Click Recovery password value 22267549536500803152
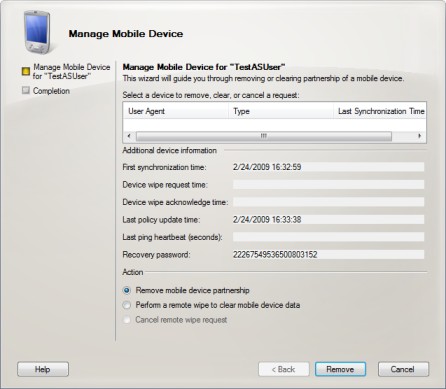This screenshot has height=389, width=446. (x=328, y=255)
